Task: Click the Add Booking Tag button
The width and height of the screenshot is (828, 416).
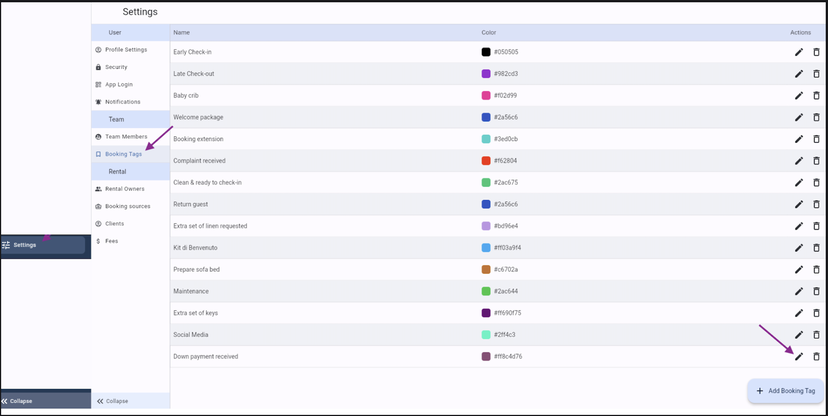Action: pos(785,391)
